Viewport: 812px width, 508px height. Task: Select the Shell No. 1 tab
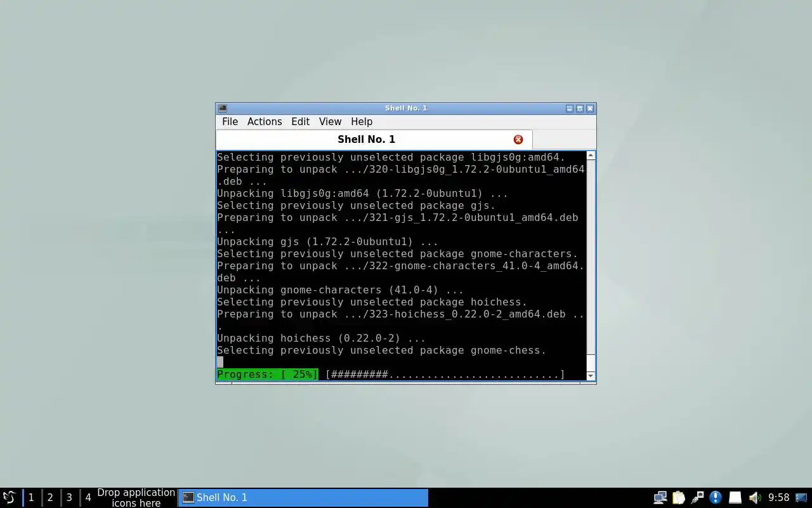point(374,139)
